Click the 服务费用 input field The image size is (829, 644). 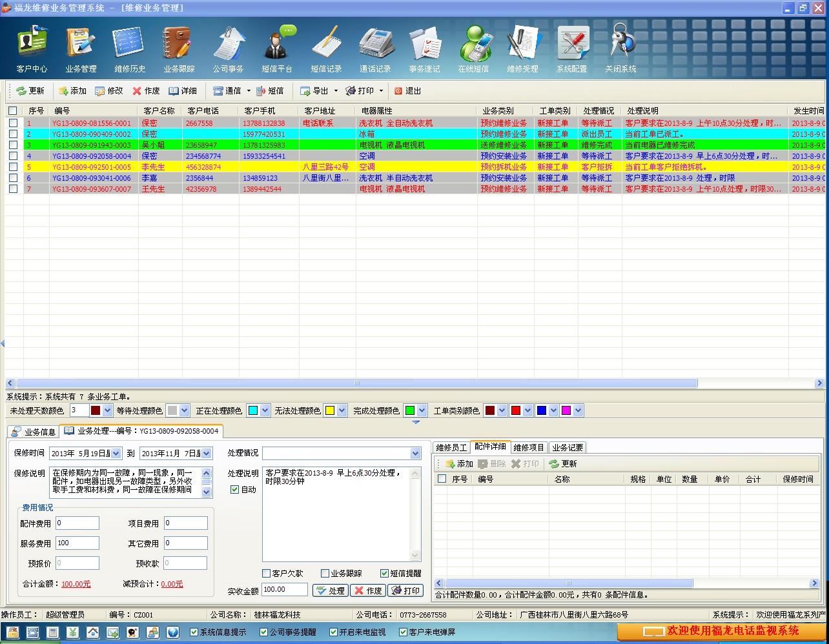(x=77, y=543)
